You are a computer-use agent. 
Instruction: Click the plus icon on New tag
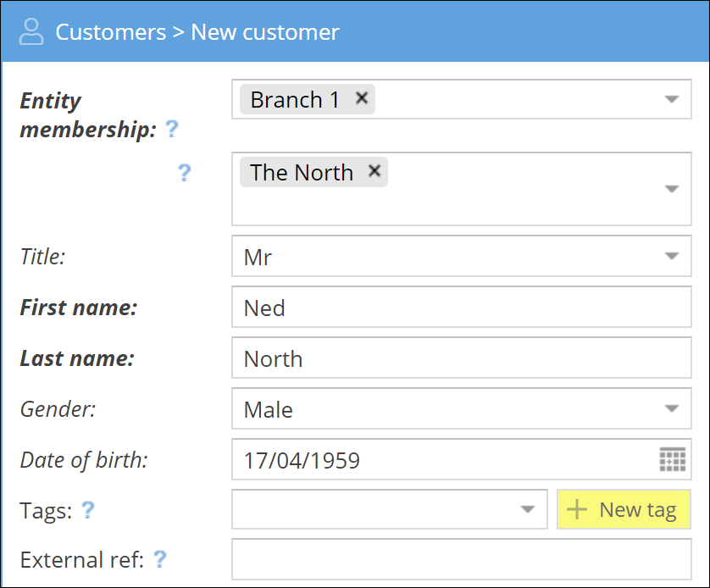click(x=577, y=510)
